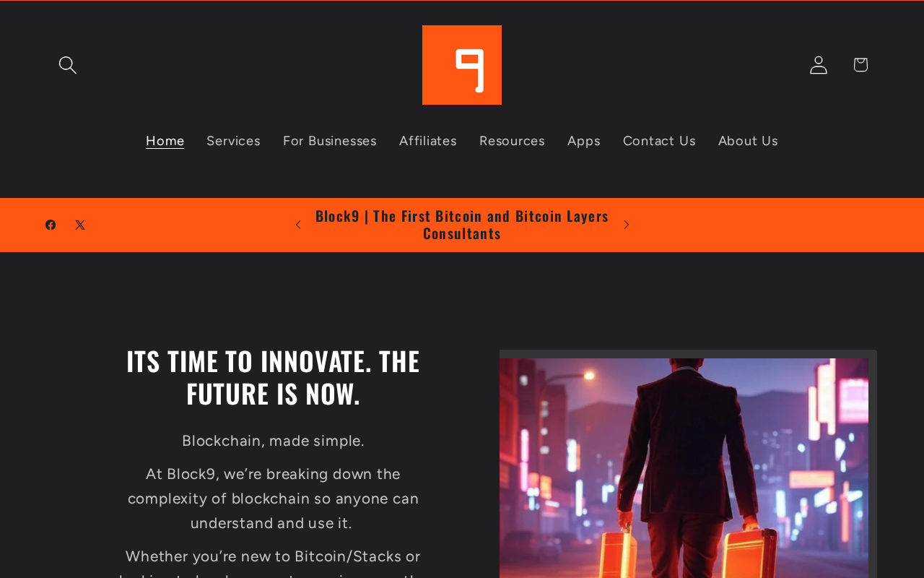Open the X (Twitter) icon
The width and height of the screenshot is (924, 578).
(x=80, y=225)
